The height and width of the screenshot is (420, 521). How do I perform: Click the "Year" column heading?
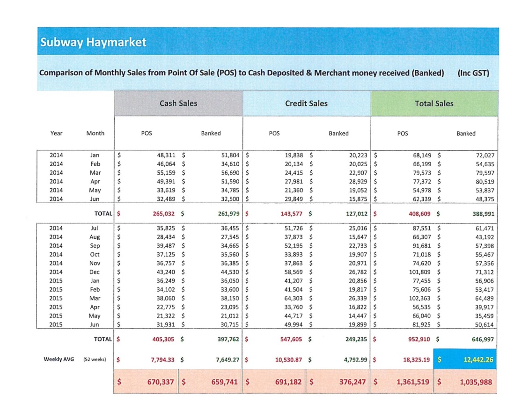(56, 133)
